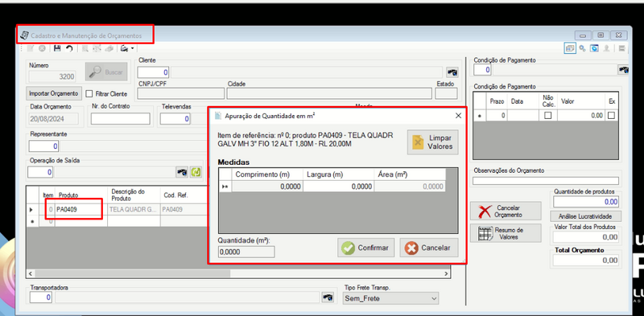
Task: Click the gears icon in the right toolbar
Action: [x=582, y=48]
